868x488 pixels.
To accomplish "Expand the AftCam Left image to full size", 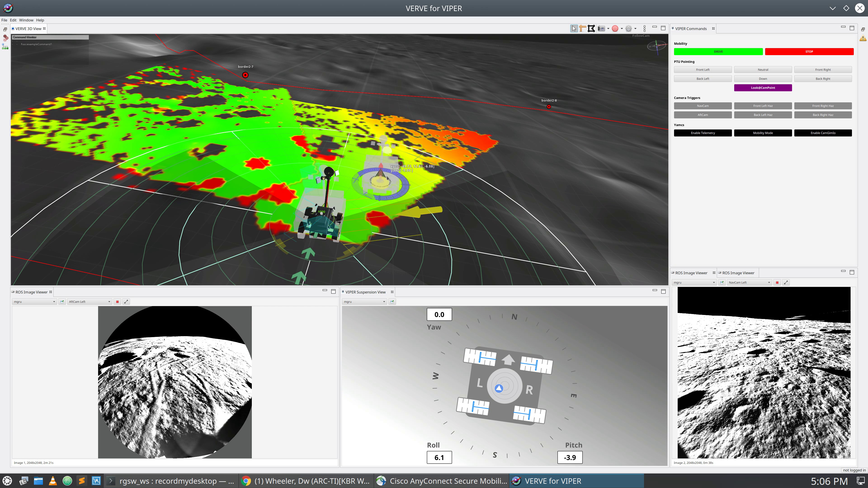I will point(126,302).
